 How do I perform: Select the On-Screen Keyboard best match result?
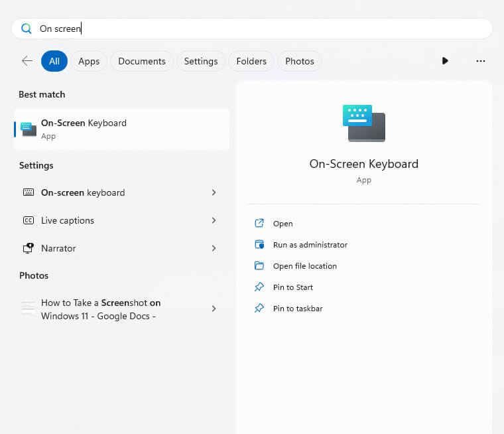click(122, 129)
